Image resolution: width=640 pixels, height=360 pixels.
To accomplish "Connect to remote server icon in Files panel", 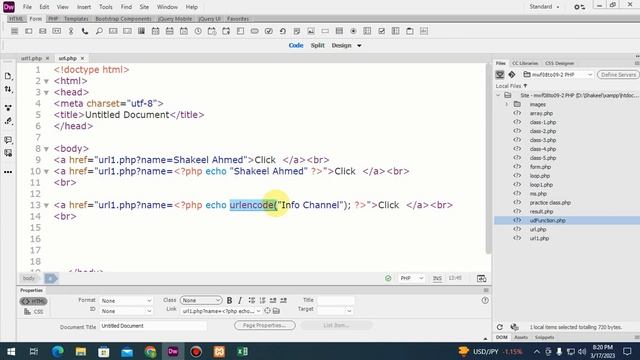I will (500, 75).
